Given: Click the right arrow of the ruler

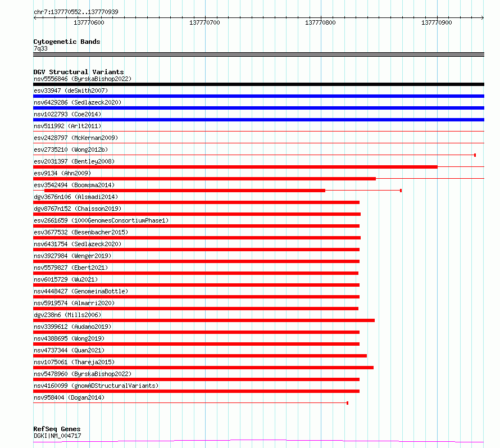Looking at the screenshot, I should [x=483, y=17].
